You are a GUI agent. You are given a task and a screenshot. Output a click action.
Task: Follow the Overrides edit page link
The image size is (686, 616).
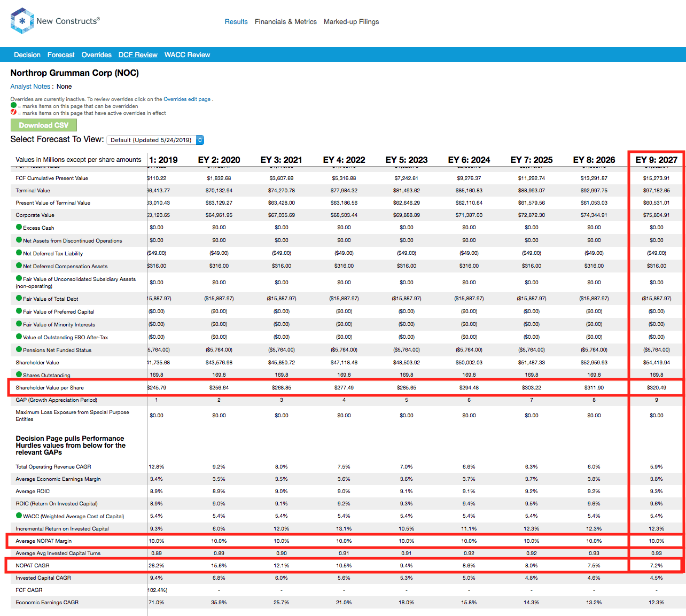187,99
